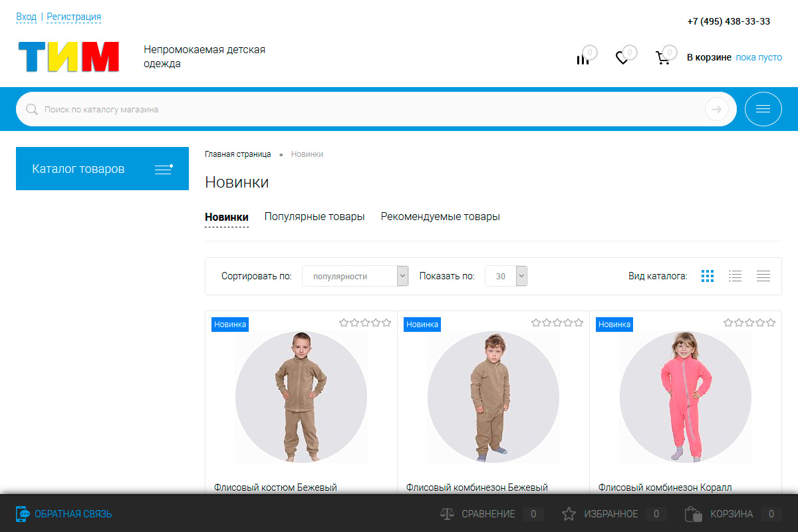Switch to grid tile catalog view

(708, 276)
